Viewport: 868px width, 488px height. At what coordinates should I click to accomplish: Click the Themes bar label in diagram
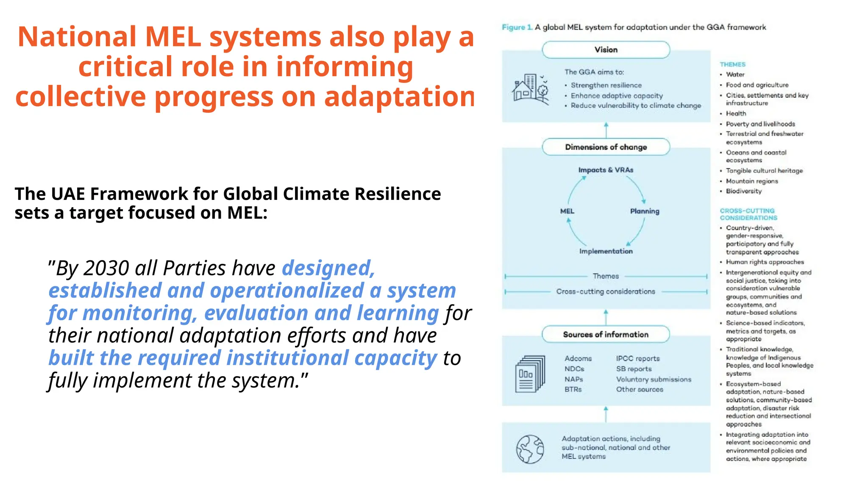tap(606, 276)
